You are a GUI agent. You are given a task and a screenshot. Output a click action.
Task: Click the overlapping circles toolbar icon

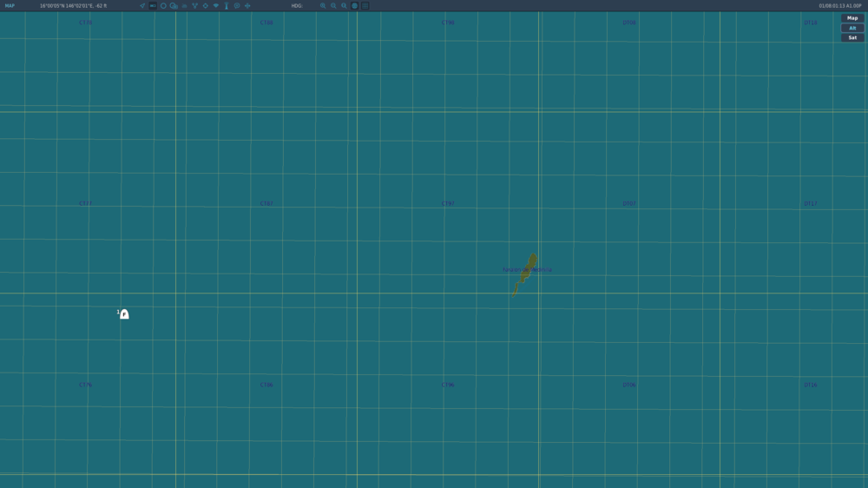[x=174, y=5]
